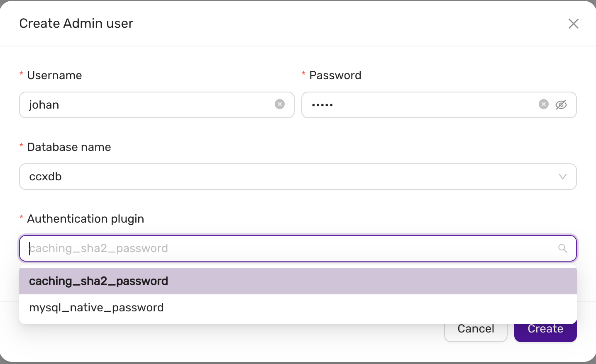596x364 pixels.
Task: Clear the Password field using the X icon
Action: [543, 104]
